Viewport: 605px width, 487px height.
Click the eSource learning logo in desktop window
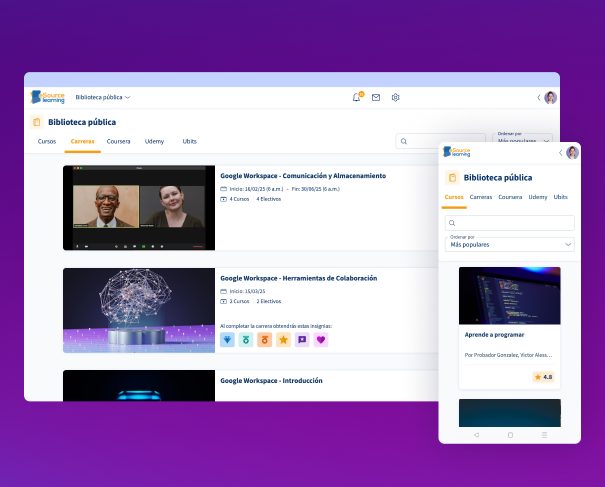[x=47, y=97]
